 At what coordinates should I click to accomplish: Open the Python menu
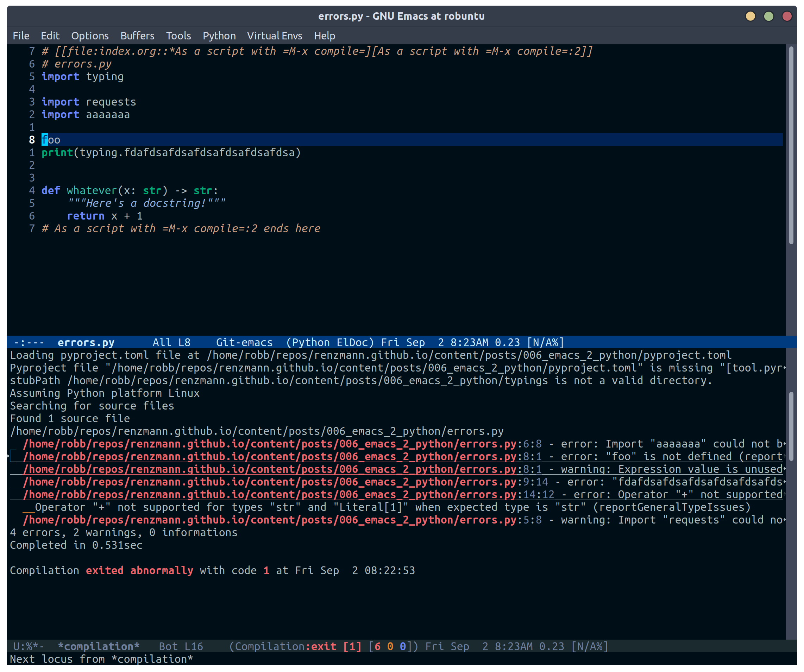[x=219, y=36]
